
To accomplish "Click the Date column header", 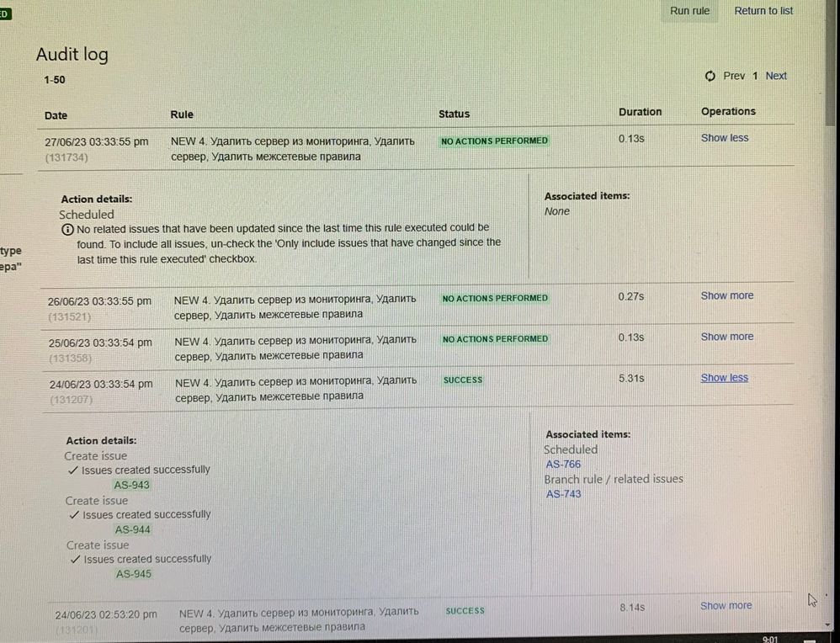I will [56, 115].
